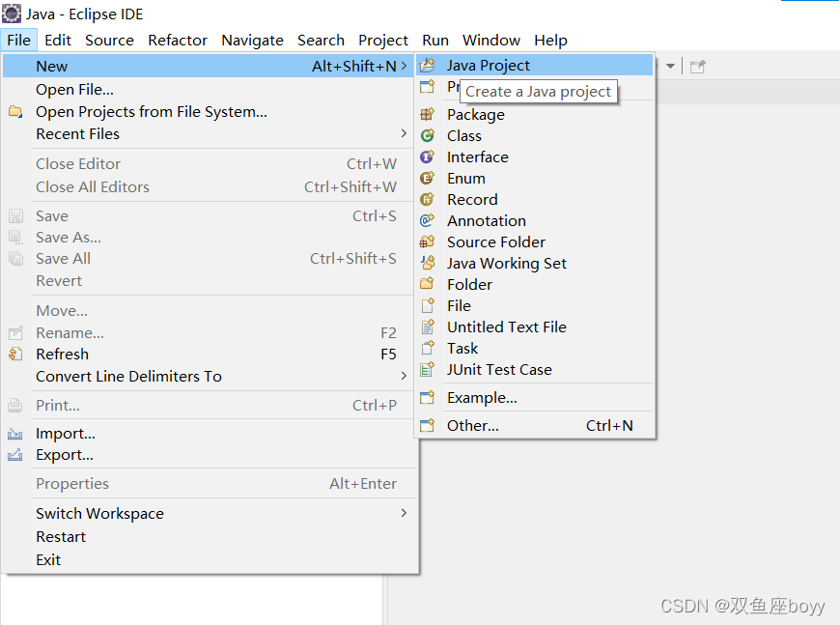Choose Open Projects from File System...
840x625 pixels.
pyautogui.click(x=209, y=111)
